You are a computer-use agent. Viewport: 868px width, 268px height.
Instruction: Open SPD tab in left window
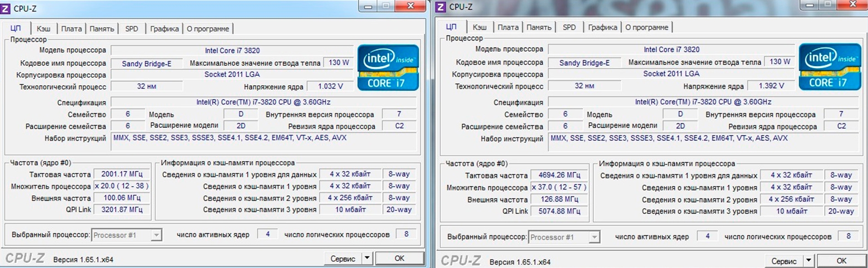click(132, 29)
